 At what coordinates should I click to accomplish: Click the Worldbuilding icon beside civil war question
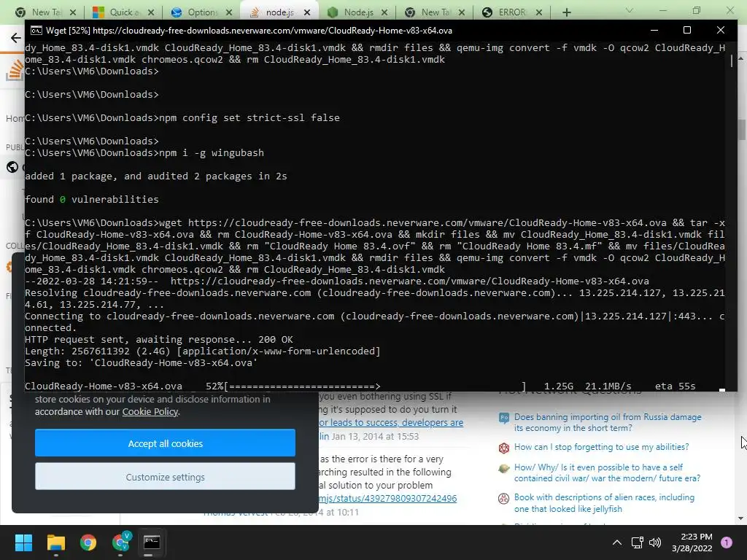point(503,469)
